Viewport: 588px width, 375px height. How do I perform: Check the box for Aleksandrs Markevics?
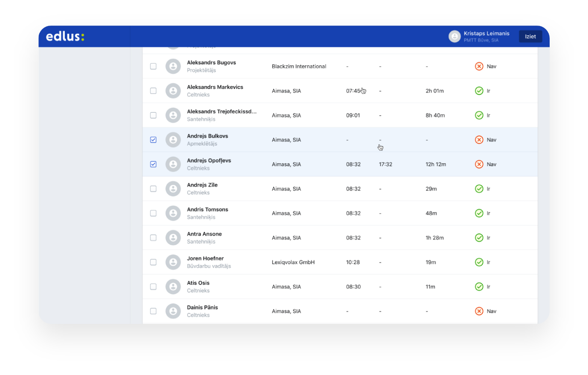click(153, 91)
